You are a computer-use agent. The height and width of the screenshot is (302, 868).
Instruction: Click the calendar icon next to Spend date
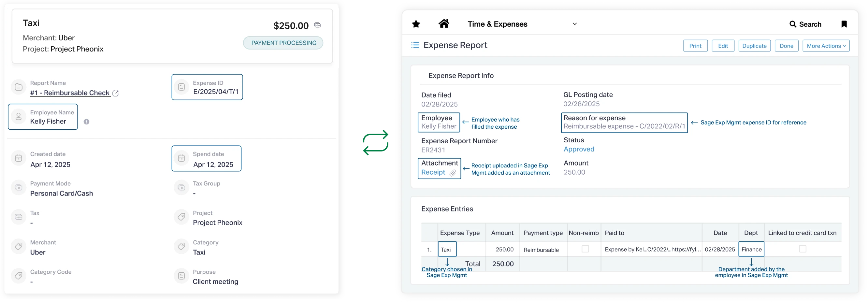182,158
